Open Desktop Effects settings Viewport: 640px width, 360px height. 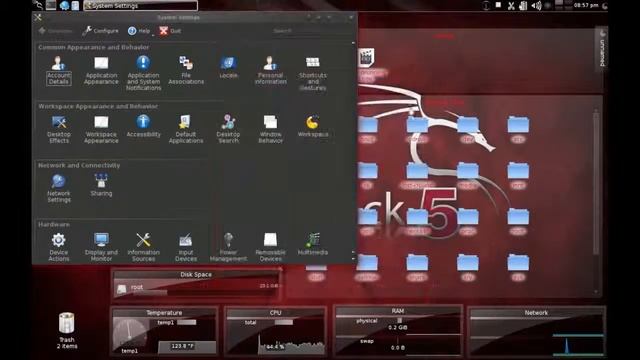59,129
